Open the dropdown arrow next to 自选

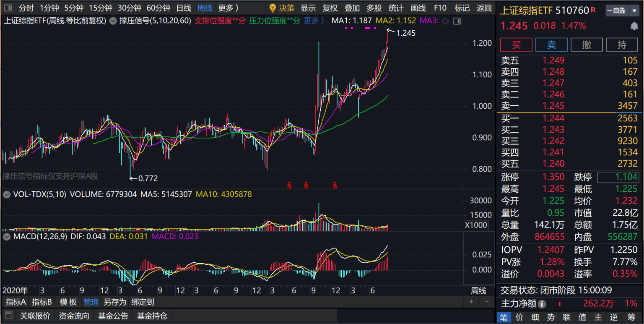[634, 10]
